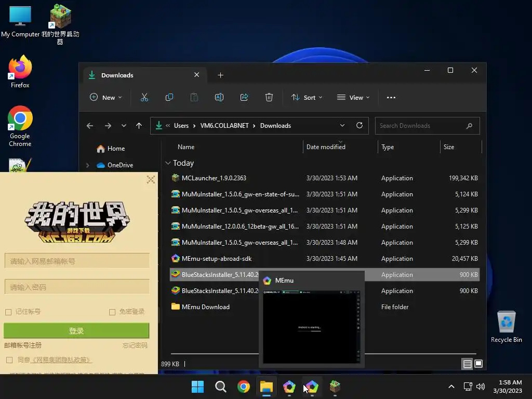The height and width of the screenshot is (399, 532).
Task: Click File Explorer icon on the taskbar
Action: click(267, 387)
